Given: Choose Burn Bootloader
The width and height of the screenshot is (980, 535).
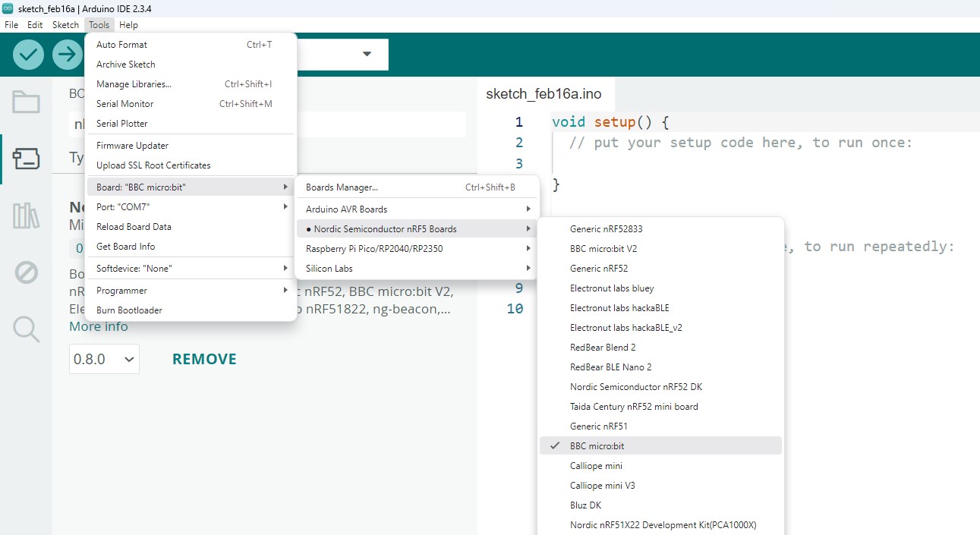Looking at the screenshot, I should (x=190, y=310).
